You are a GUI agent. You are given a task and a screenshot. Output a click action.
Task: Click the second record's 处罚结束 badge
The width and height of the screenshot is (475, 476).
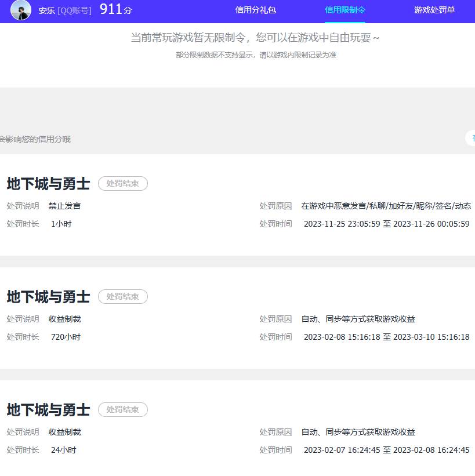[122, 296]
